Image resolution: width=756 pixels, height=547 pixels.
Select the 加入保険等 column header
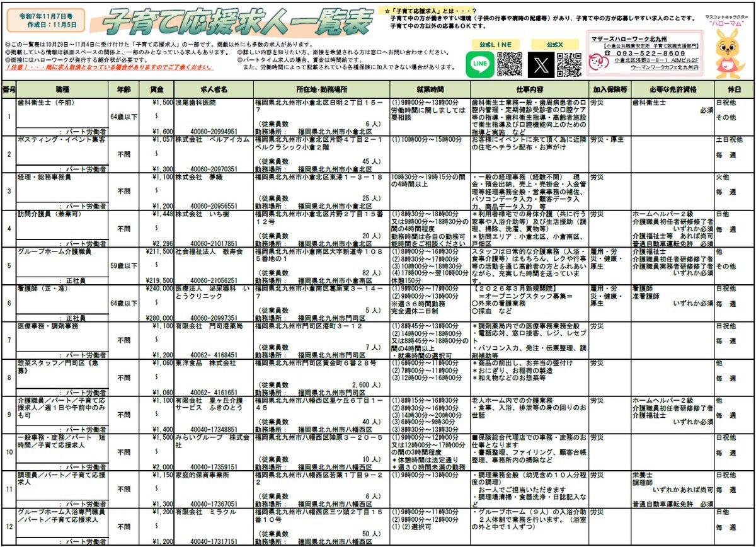click(x=609, y=89)
